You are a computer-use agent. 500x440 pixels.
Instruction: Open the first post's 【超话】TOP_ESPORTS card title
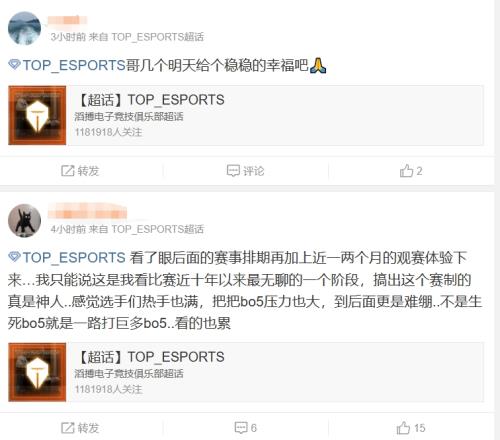tap(151, 100)
